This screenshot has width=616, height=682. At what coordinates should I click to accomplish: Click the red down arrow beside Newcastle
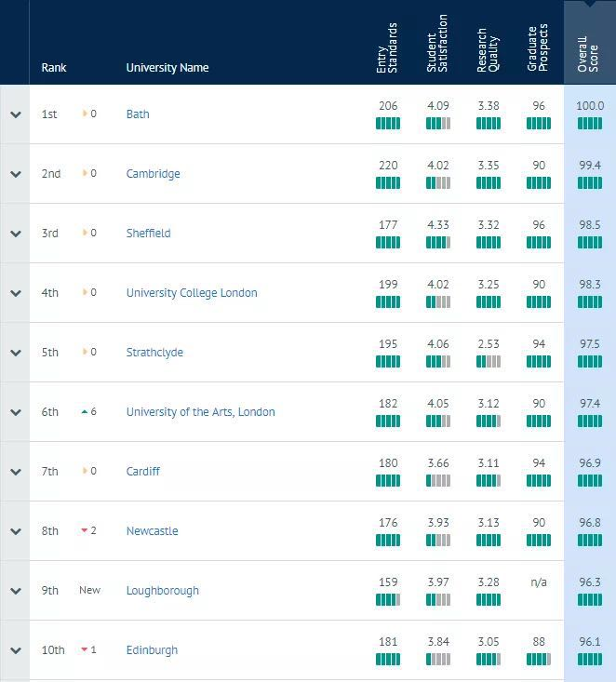[x=84, y=531]
